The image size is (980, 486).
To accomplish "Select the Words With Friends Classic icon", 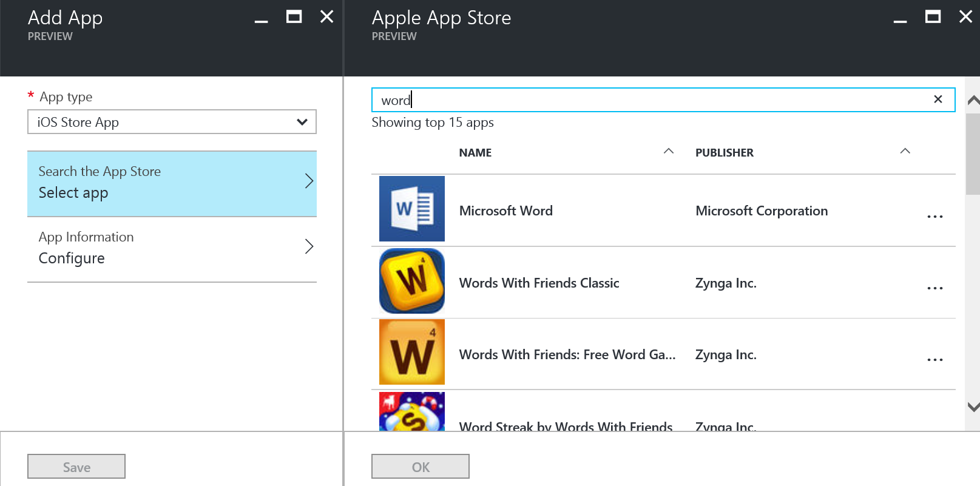I will (411, 281).
